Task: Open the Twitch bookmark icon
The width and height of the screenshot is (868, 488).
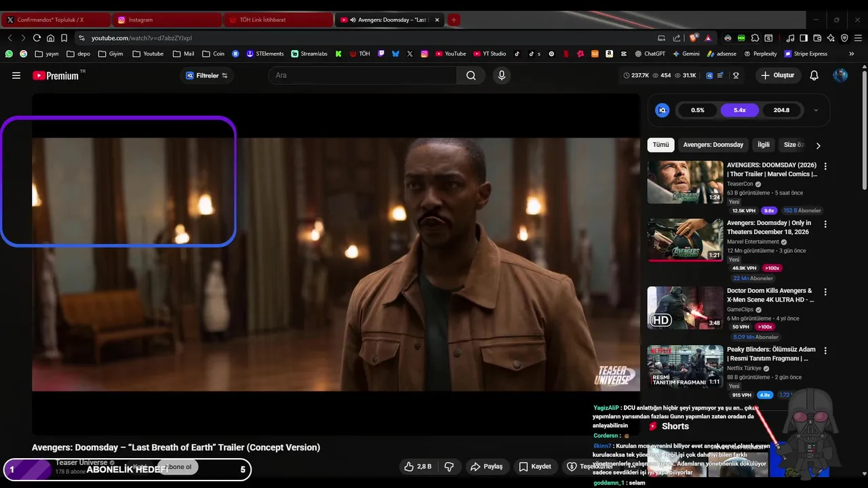Action: (x=381, y=54)
